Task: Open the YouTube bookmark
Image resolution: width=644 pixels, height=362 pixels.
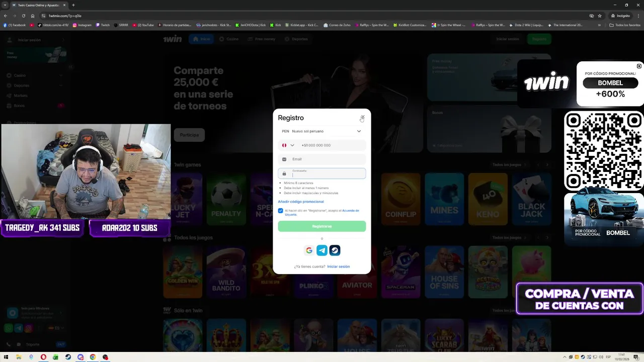Action: coord(143,25)
